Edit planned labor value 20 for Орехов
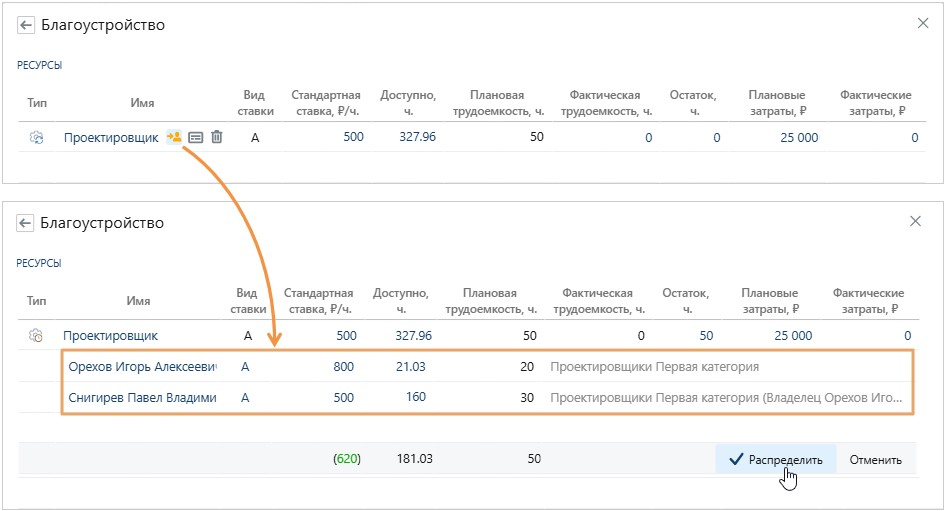This screenshot has height=511, width=945. tap(527, 367)
